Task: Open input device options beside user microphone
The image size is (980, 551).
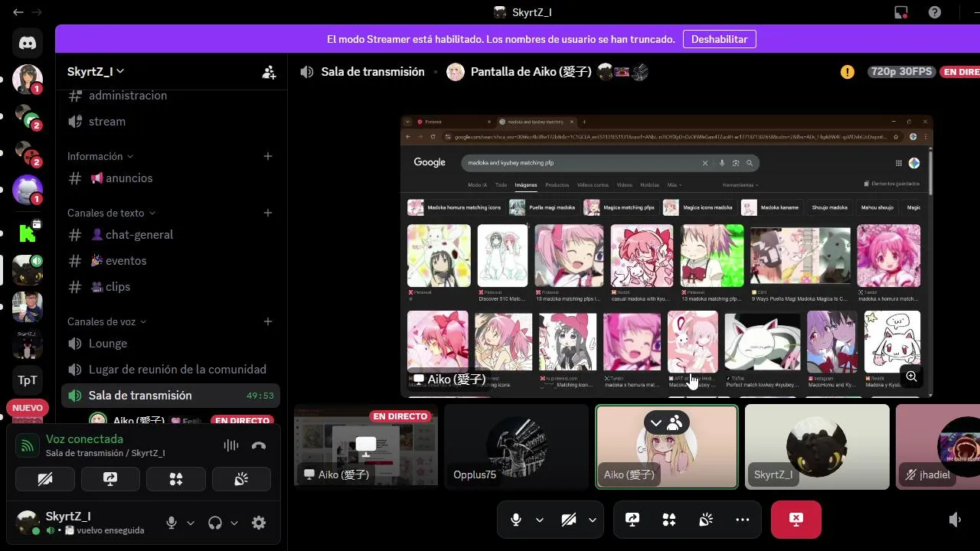Action: point(191,523)
